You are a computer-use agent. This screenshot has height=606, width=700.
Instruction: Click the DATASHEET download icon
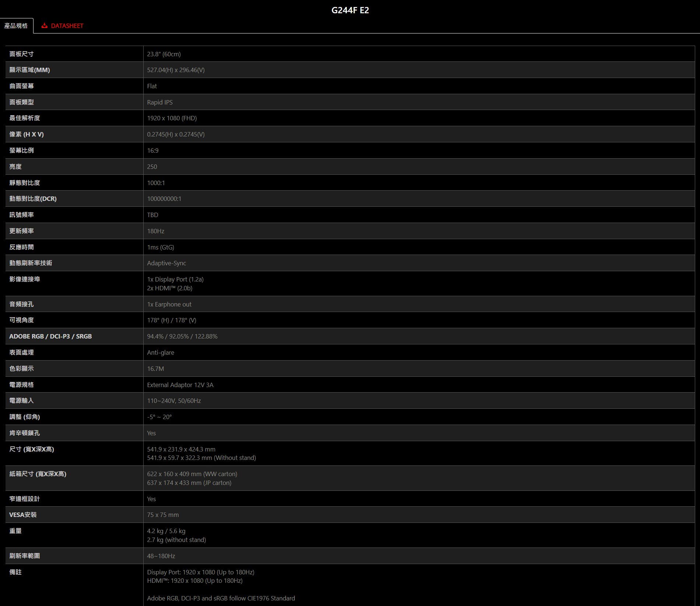[x=45, y=26]
